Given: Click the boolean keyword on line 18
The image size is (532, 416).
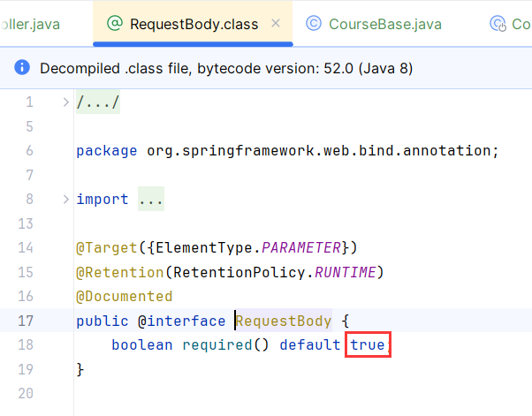Looking at the screenshot, I should pyautogui.click(x=142, y=344).
